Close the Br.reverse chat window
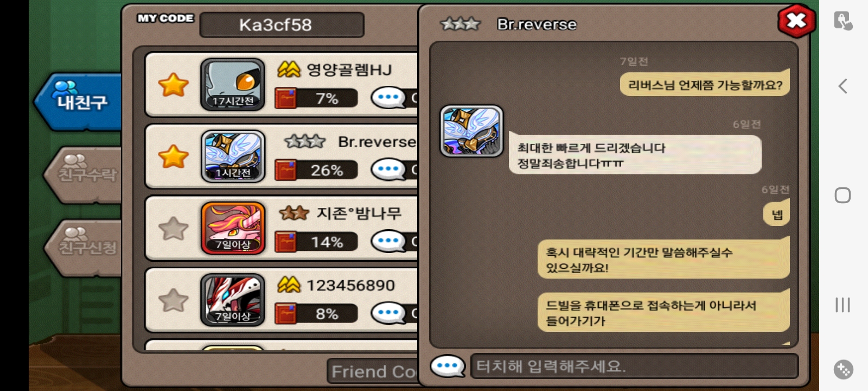Viewport: 868px width, 391px height. tap(796, 21)
